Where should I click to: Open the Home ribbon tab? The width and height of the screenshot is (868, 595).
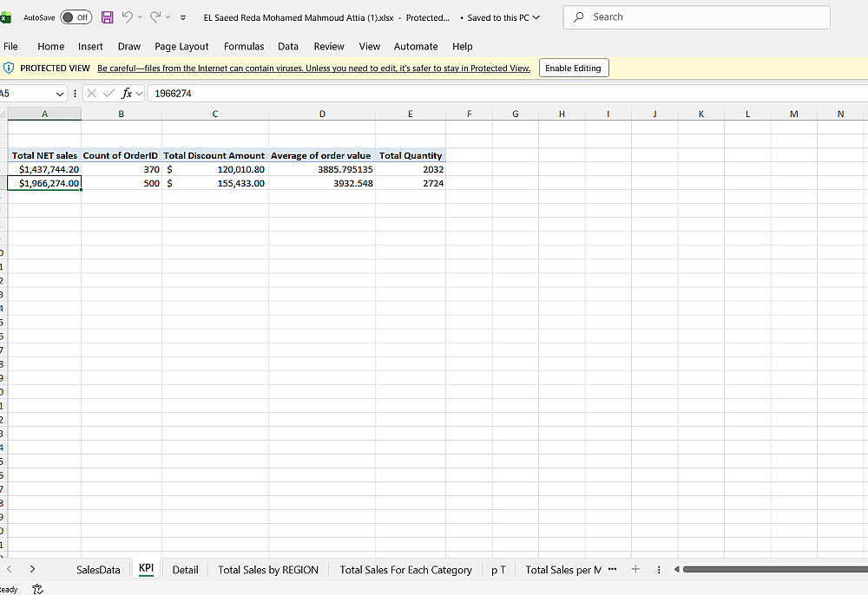click(x=51, y=47)
